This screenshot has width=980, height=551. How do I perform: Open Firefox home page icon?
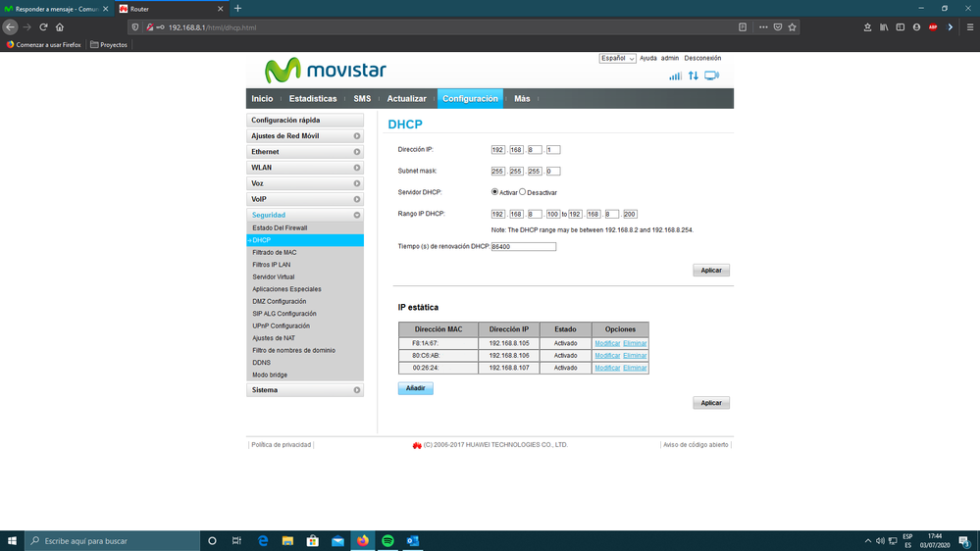60,26
